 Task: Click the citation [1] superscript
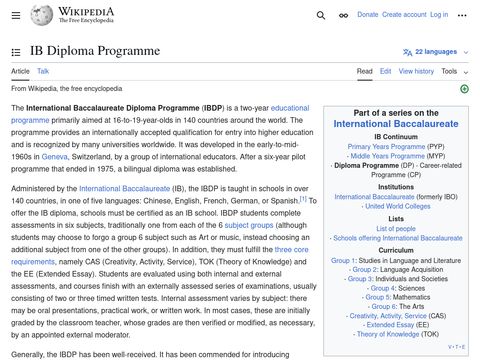coord(303,199)
